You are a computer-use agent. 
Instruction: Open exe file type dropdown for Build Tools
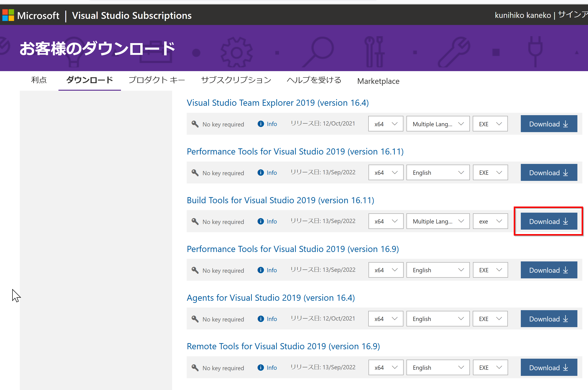tap(490, 221)
